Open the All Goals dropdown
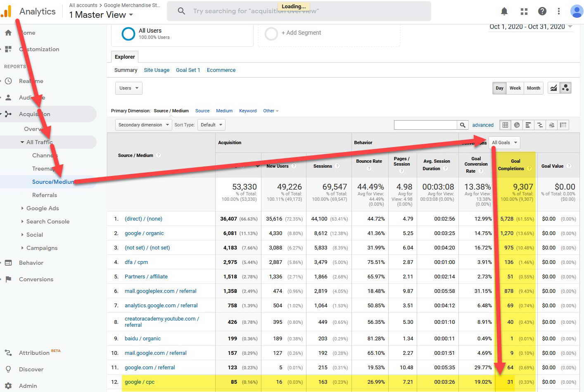 pos(504,143)
